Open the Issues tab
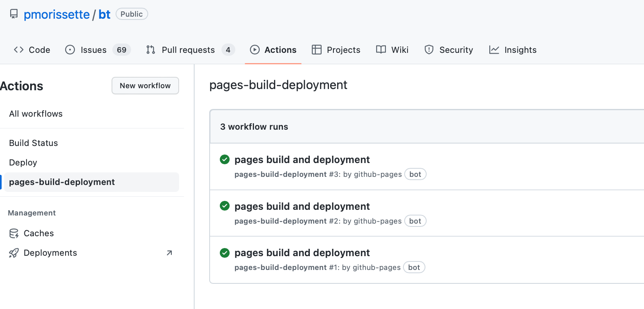 (98, 50)
